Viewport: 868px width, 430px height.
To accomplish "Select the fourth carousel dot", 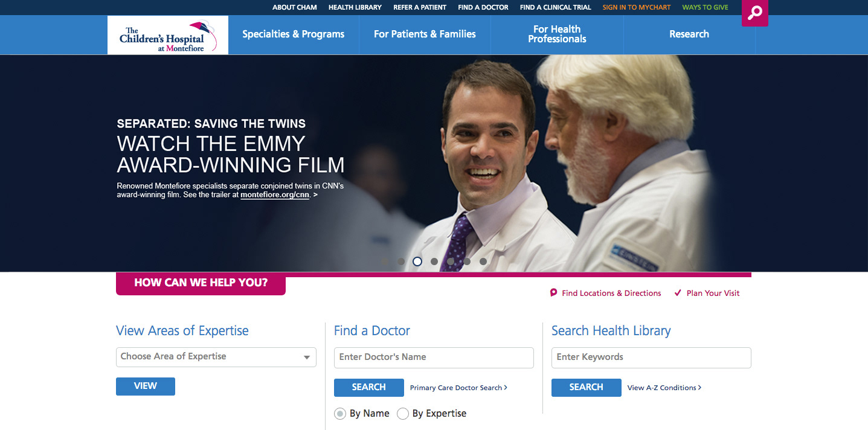I will 434,262.
